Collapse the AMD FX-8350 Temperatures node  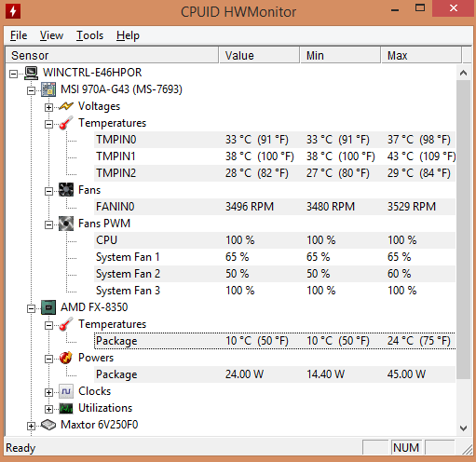click(x=48, y=325)
